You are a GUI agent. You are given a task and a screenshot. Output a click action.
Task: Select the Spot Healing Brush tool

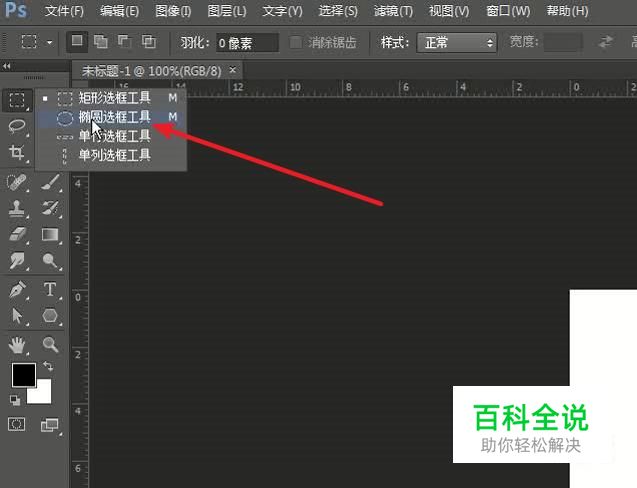pyautogui.click(x=17, y=182)
